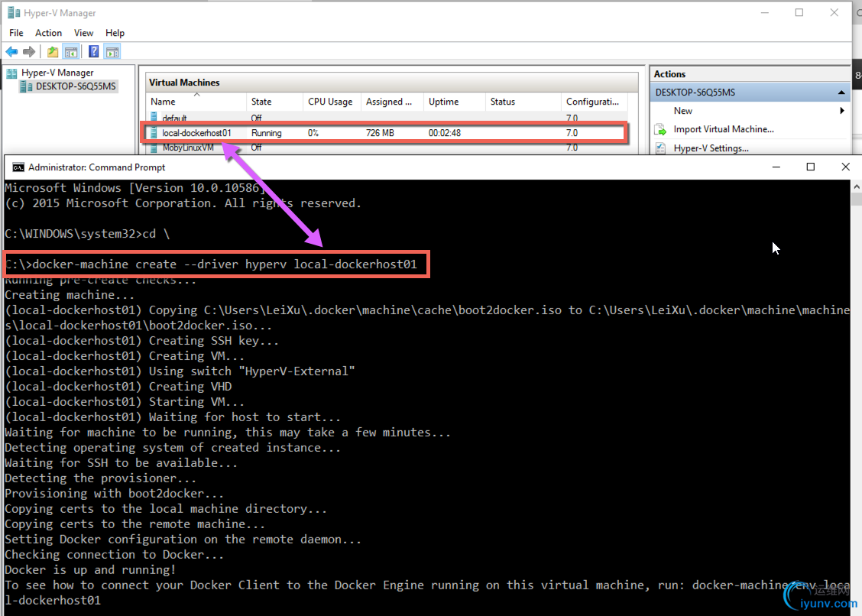This screenshot has width=862, height=616.
Task: Click the DESKTOP-S6Q55MS server icon in tree
Action: [25, 86]
